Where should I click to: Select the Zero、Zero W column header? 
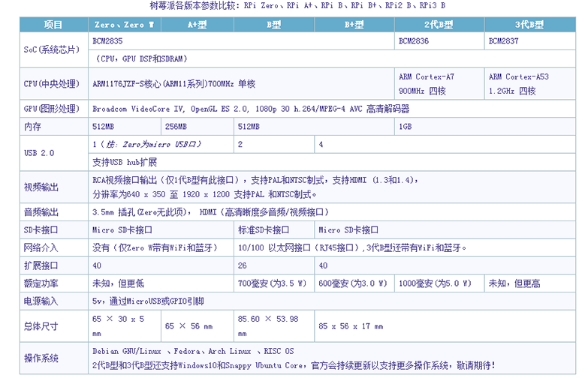(x=125, y=25)
